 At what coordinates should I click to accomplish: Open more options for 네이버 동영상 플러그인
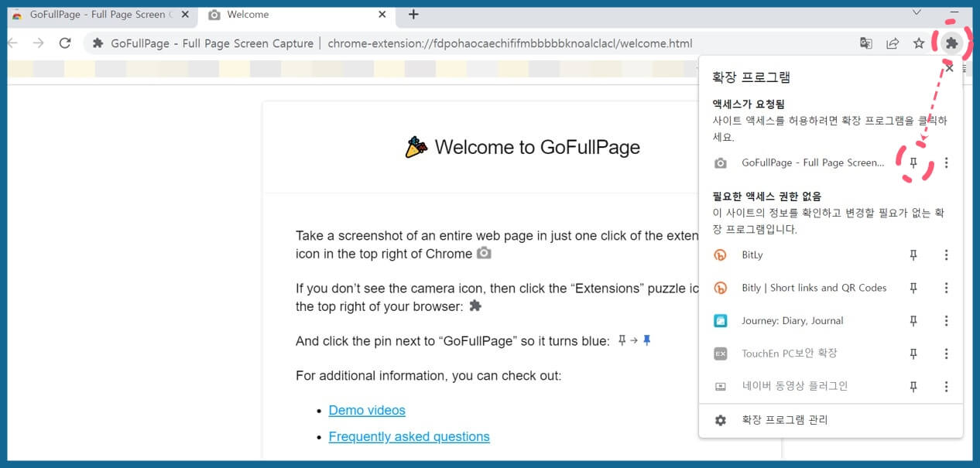click(946, 386)
